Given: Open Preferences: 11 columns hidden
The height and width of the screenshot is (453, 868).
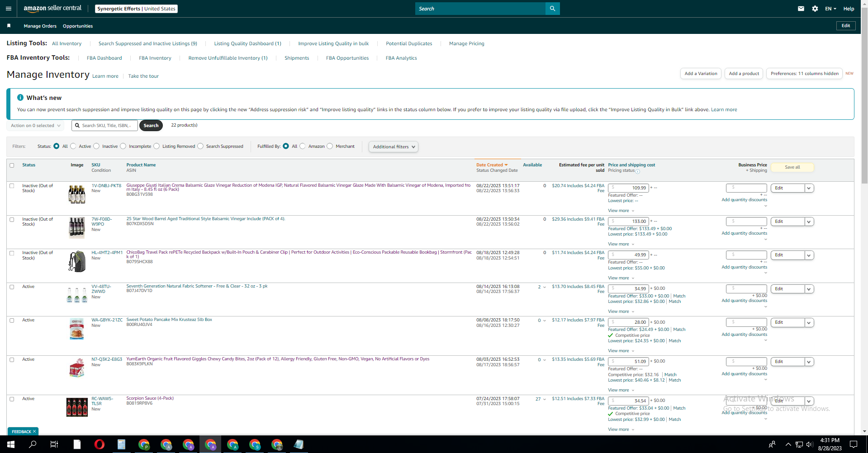Looking at the screenshot, I should pos(804,74).
